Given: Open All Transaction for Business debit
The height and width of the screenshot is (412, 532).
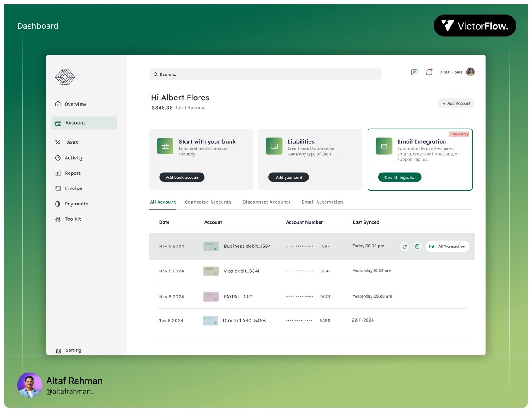Looking at the screenshot, I should tap(447, 247).
